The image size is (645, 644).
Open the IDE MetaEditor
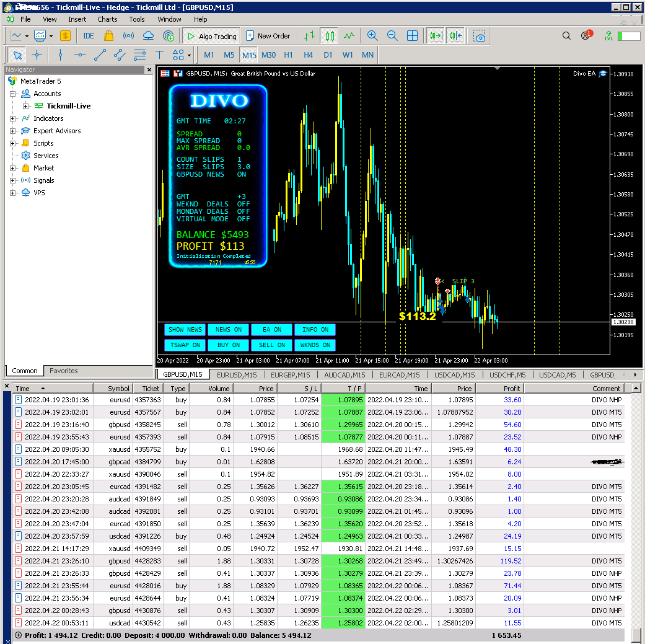pyautogui.click(x=89, y=36)
